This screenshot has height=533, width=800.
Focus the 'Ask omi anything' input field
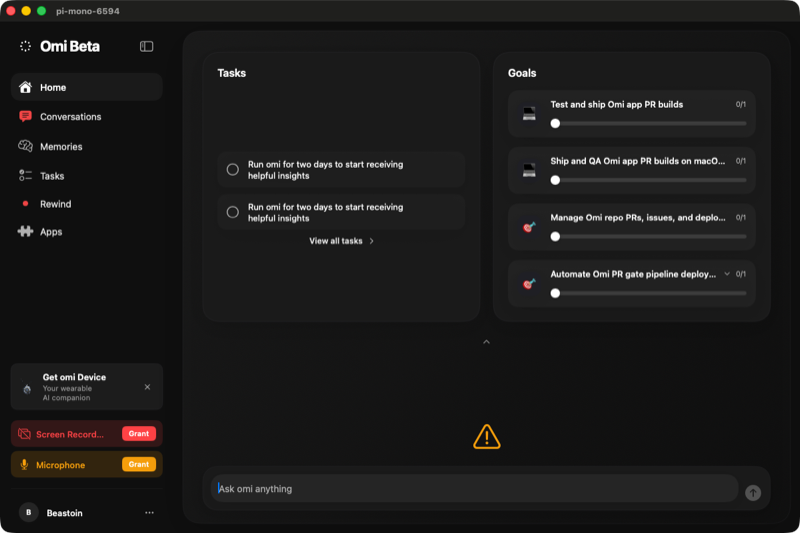tap(474, 489)
